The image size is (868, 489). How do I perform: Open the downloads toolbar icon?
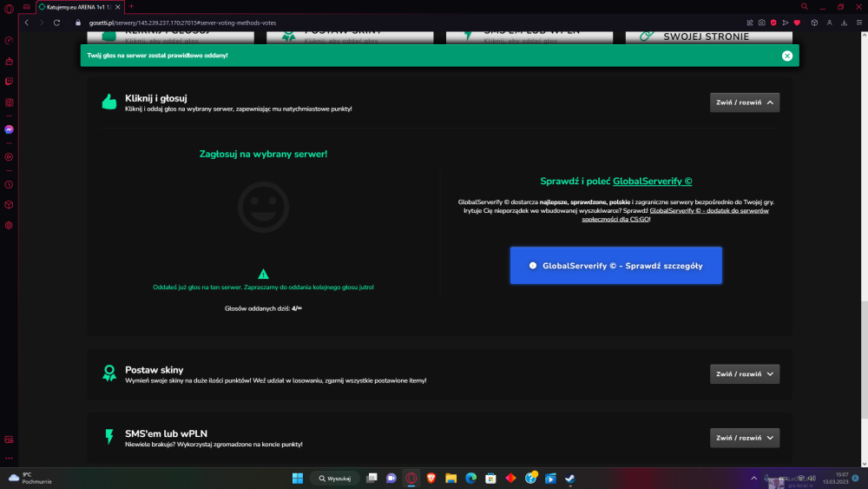point(845,23)
